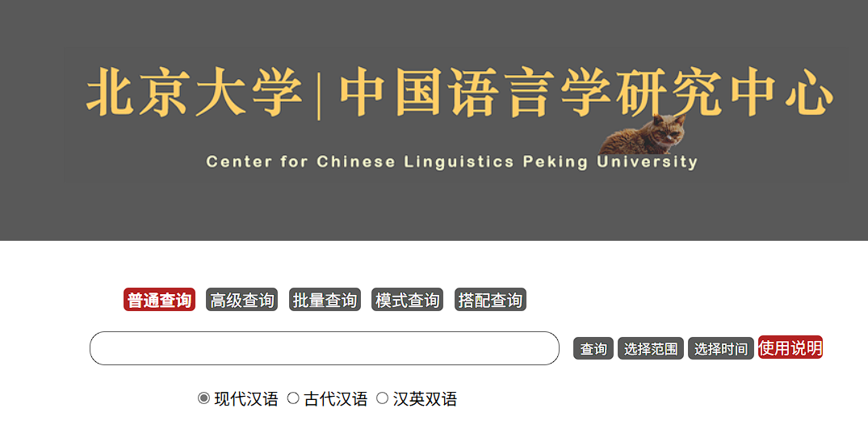
Task: Open the 搭配查询 tab
Action: 490,300
